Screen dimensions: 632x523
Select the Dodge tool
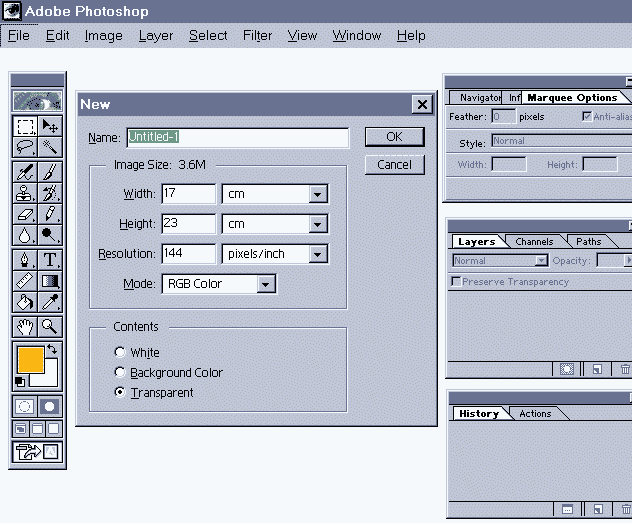[50, 235]
